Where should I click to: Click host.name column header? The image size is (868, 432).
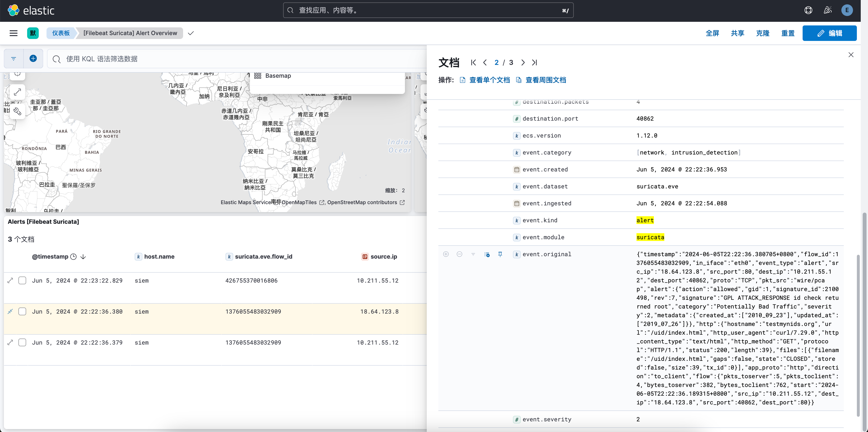(159, 257)
